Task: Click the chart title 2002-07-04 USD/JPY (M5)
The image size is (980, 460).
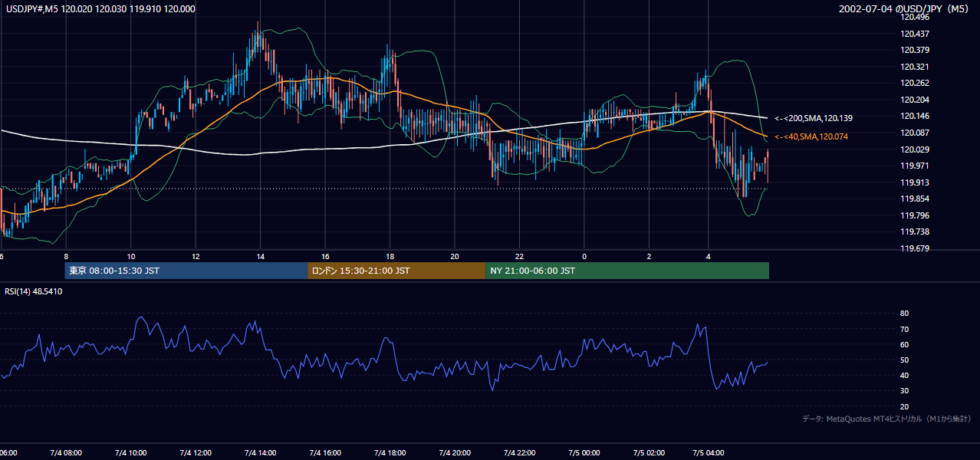Action: point(905,8)
